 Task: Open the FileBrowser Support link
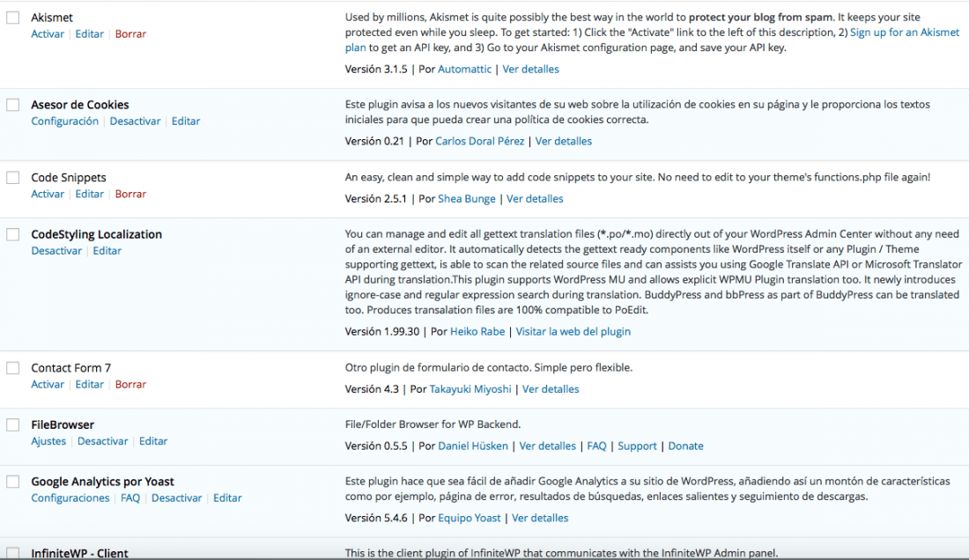[637, 446]
